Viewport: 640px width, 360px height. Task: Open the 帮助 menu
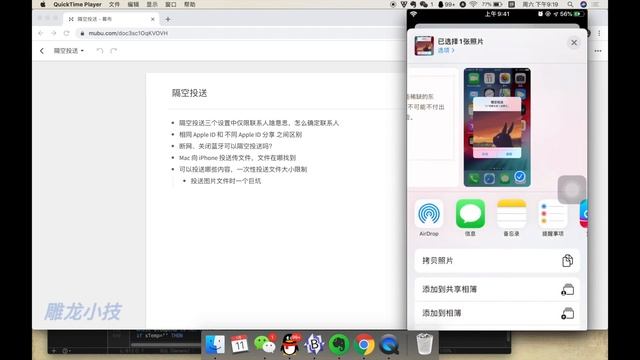pyautogui.click(x=189, y=4)
